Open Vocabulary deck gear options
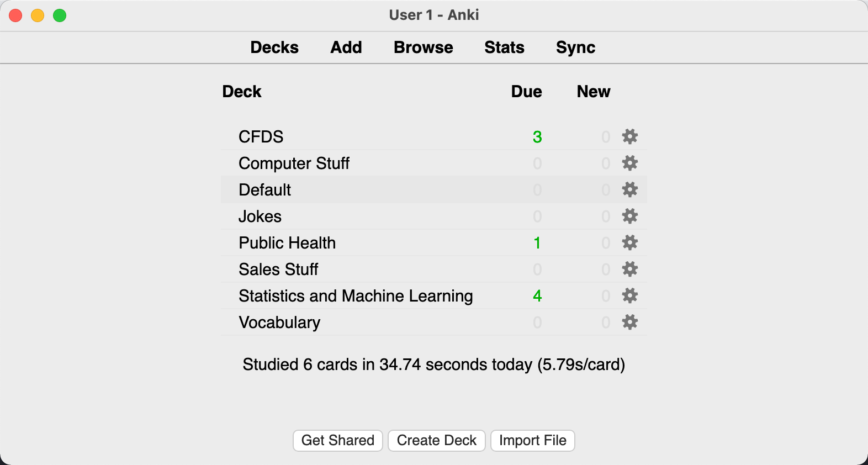 629,322
